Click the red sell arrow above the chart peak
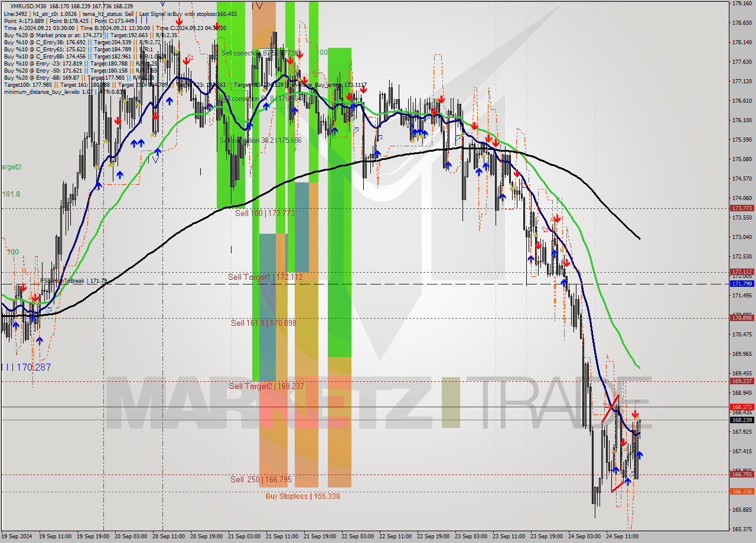 [300, 55]
